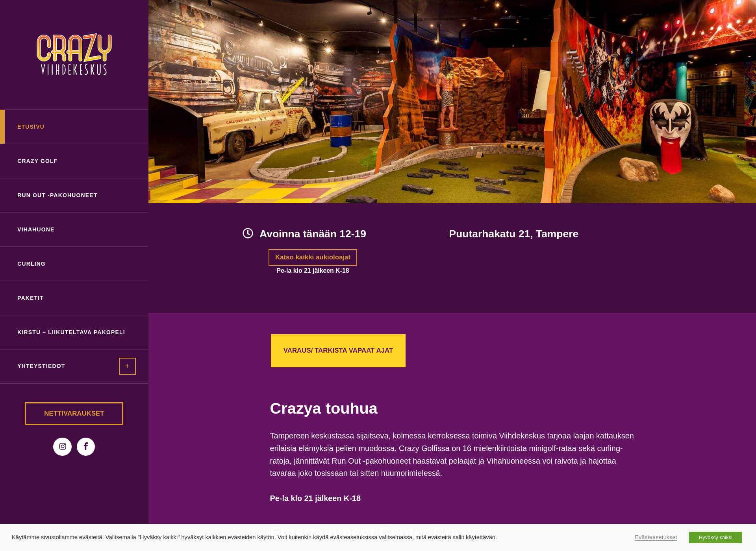Click the Instagram icon
The height and width of the screenshot is (551, 756).
click(62, 446)
